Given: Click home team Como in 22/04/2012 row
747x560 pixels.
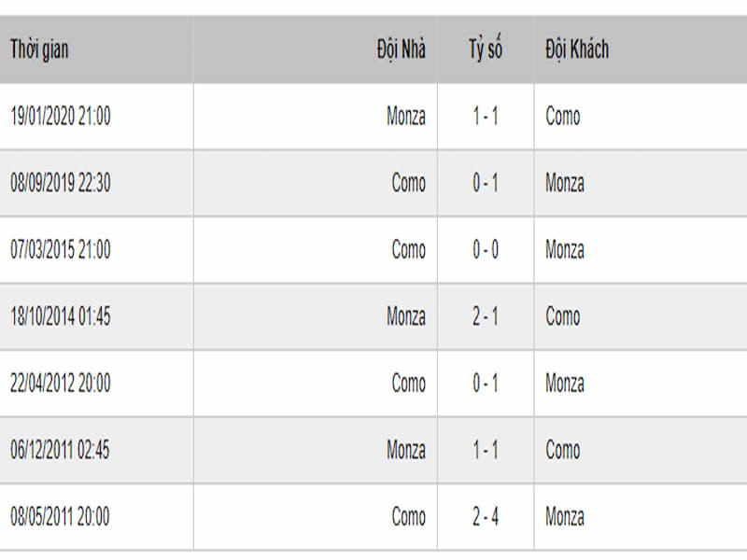Looking at the screenshot, I should 408,383.
